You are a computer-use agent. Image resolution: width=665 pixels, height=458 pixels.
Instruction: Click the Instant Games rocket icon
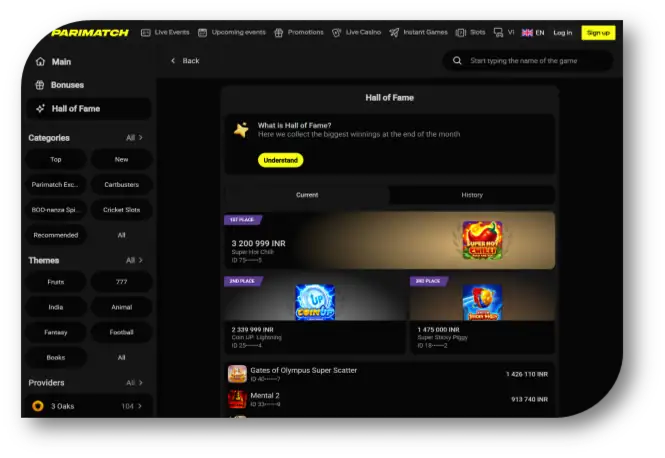pyautogui.click(x=394, y=33)
